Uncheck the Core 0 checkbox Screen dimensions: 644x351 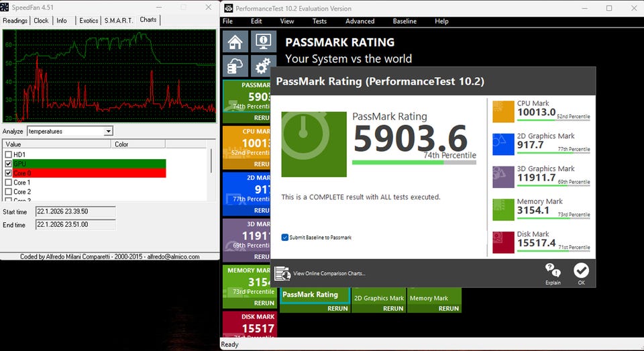pos(8,173)
